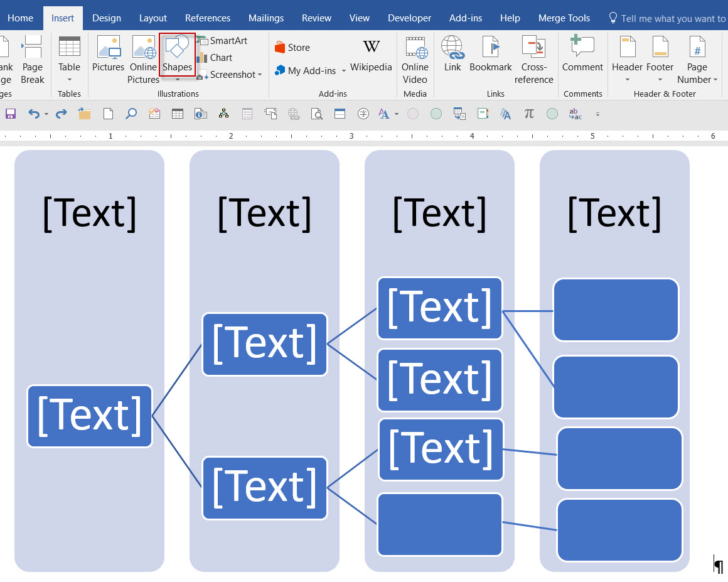
Task: Switch to the Review ribbon tab
Action: tap(316, 18)
